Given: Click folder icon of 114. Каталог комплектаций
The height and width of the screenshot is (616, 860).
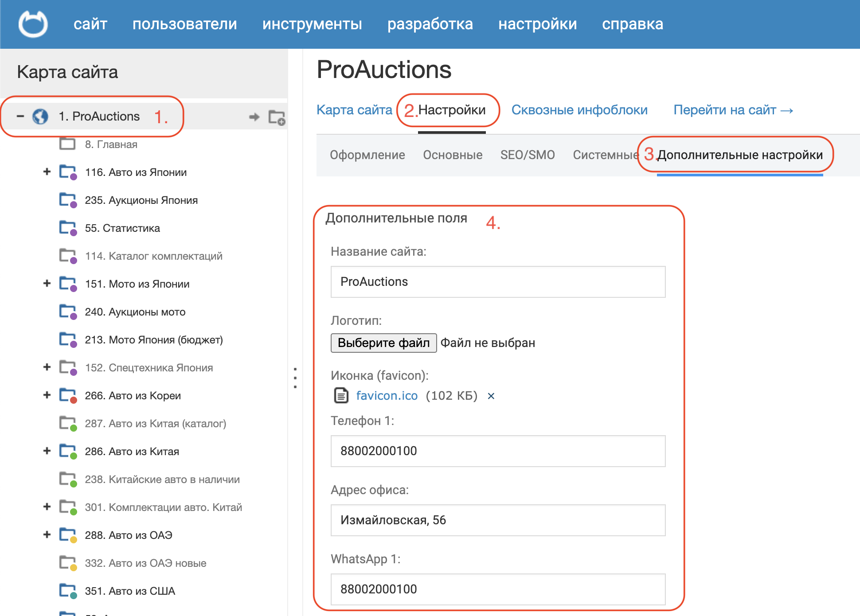Looking at the screenshot, I should point(68,256).
